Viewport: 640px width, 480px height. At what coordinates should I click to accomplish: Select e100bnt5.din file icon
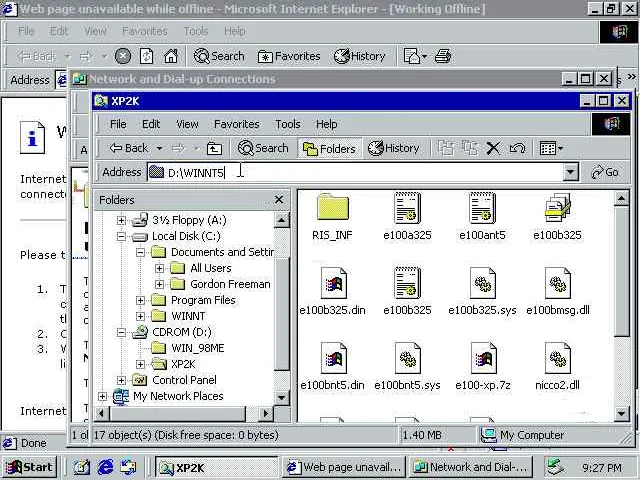[x=333, y=358]
